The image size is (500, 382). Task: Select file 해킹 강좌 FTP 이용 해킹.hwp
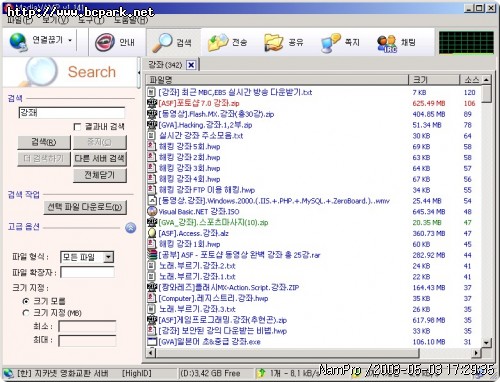[207, 190]
